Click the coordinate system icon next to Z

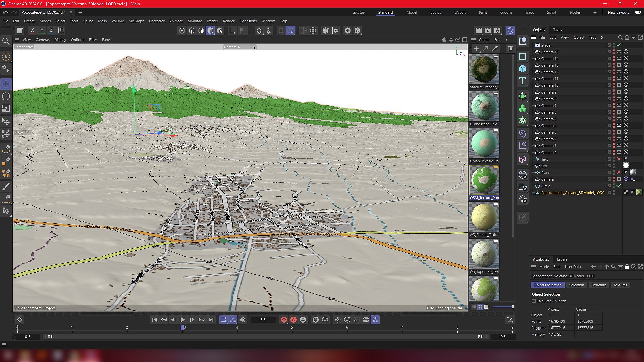(x=61, y=31)
